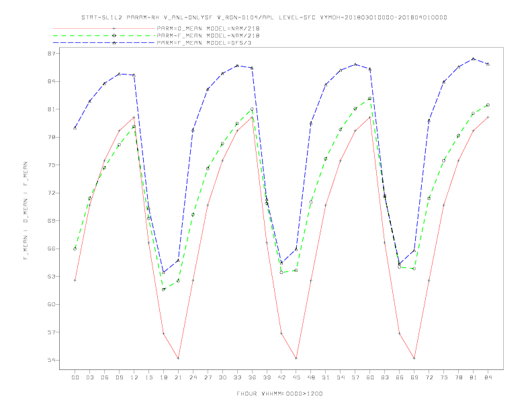
Task: Click x-axis tick label 81
Action: pos(474,377)
